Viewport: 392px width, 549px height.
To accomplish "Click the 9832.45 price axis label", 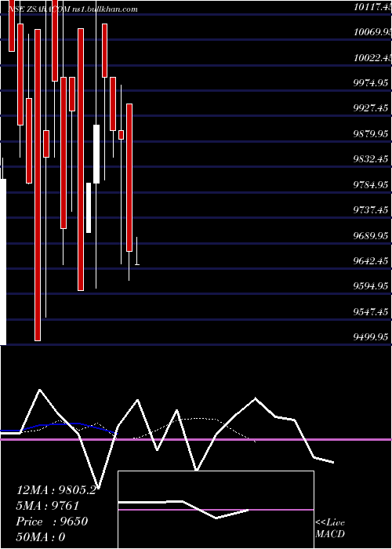I will click(371, 159).
